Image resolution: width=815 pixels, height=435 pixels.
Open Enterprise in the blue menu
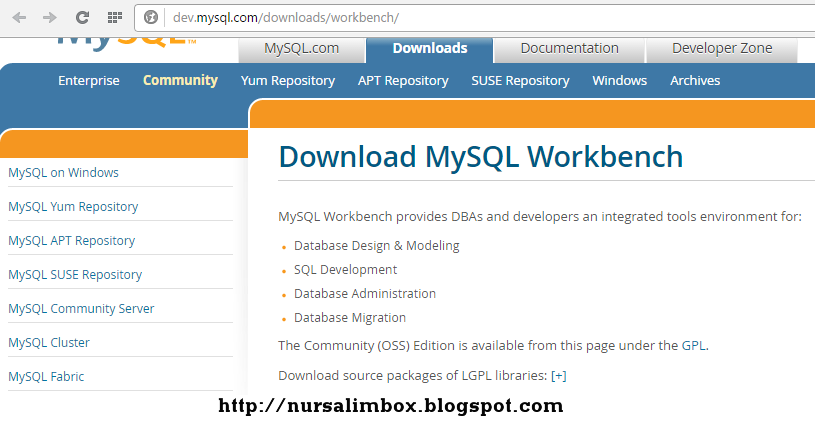pos(89,81)
